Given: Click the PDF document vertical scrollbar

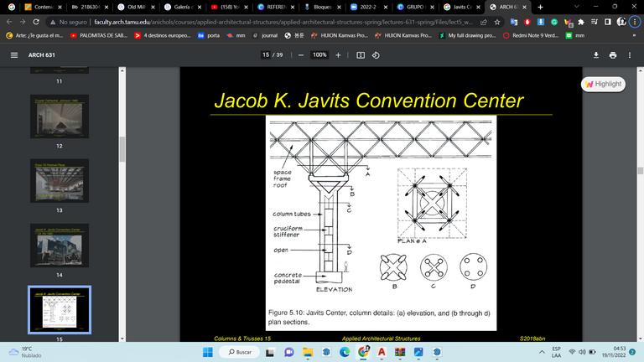Looking at the screenshot, I should [640, 170].
